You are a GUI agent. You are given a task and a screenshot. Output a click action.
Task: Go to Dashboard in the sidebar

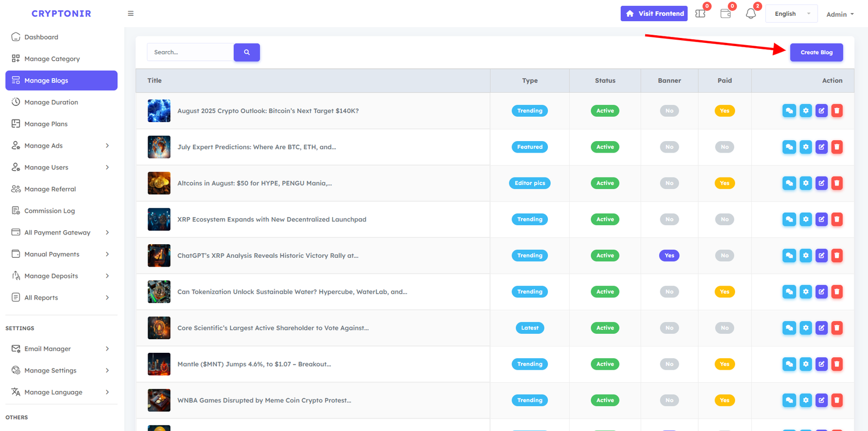pyautogui.click(x=41, y=37)
